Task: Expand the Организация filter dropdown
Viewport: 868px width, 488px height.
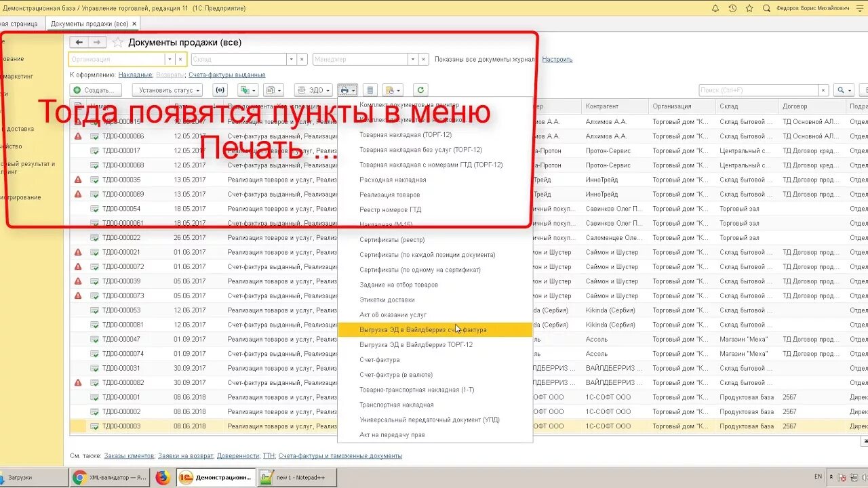Action: click(170, 60)
